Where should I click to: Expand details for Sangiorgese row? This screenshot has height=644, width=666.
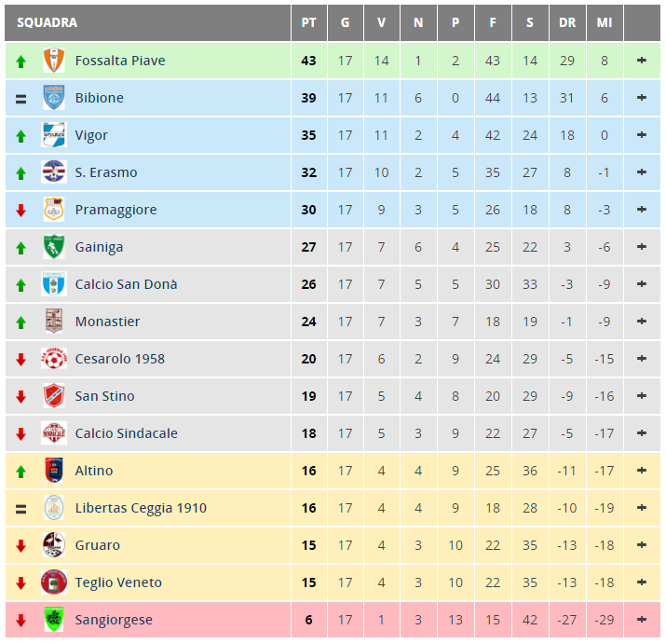pos(642,620)
